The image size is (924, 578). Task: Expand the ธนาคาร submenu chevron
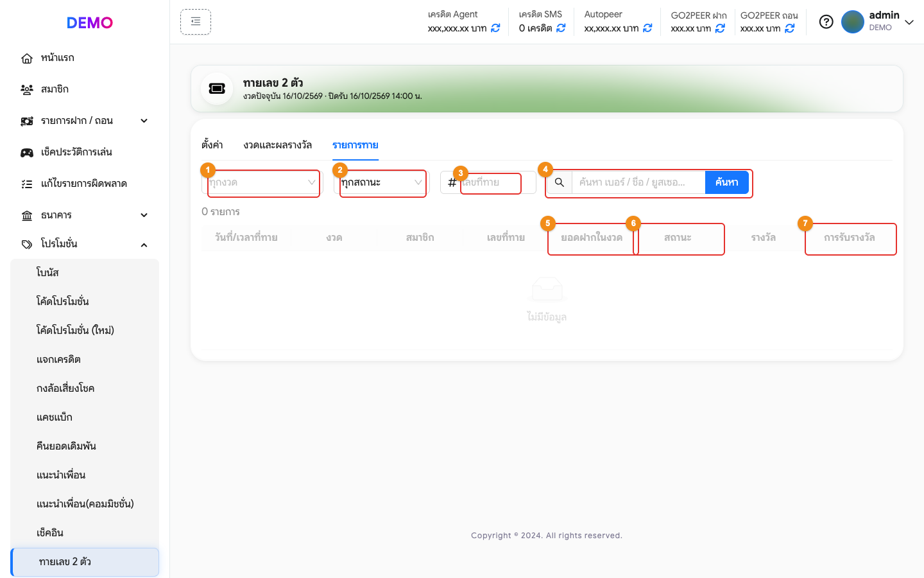[144, 215]
